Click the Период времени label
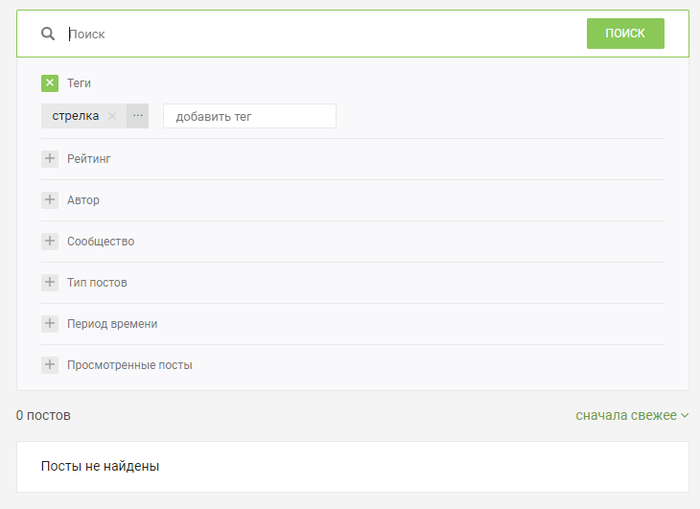The width and height of the screenshot is (700, 509). click(112, 324)
